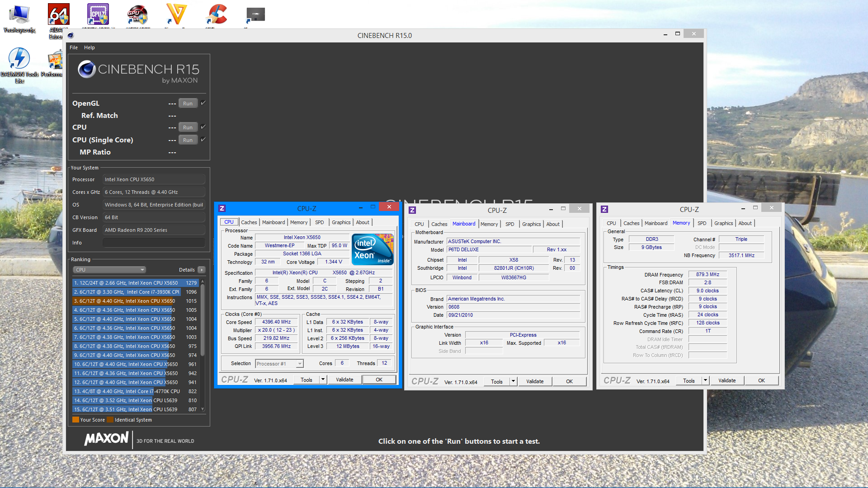Run the CPU Single Core benchmark
The height and width of the screenshot is (488, 868).
click(x=188, y=140)
